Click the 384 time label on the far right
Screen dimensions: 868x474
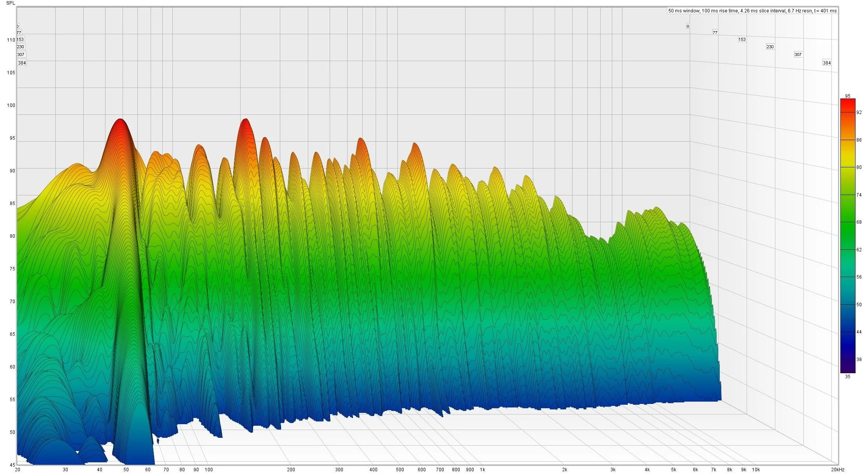[x=827, y=63]
